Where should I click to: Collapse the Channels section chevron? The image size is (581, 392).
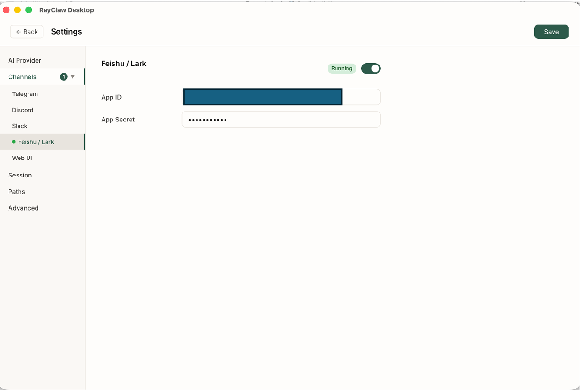(73, 76)
